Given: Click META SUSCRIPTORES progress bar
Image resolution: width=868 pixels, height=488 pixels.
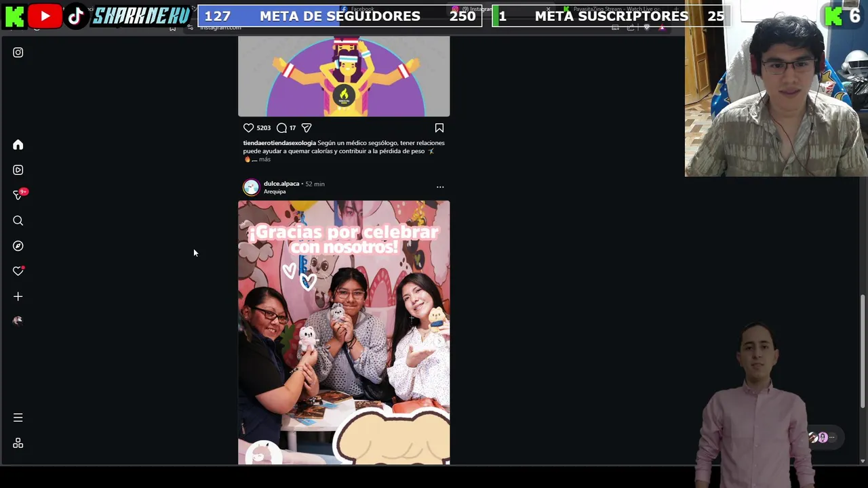Looking at the screenshot, I should 611,16.
